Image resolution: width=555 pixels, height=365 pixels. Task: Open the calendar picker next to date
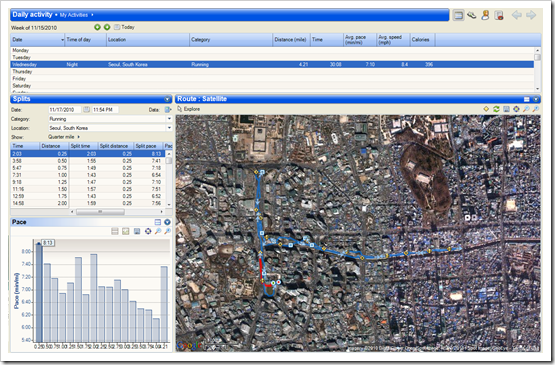86,110
